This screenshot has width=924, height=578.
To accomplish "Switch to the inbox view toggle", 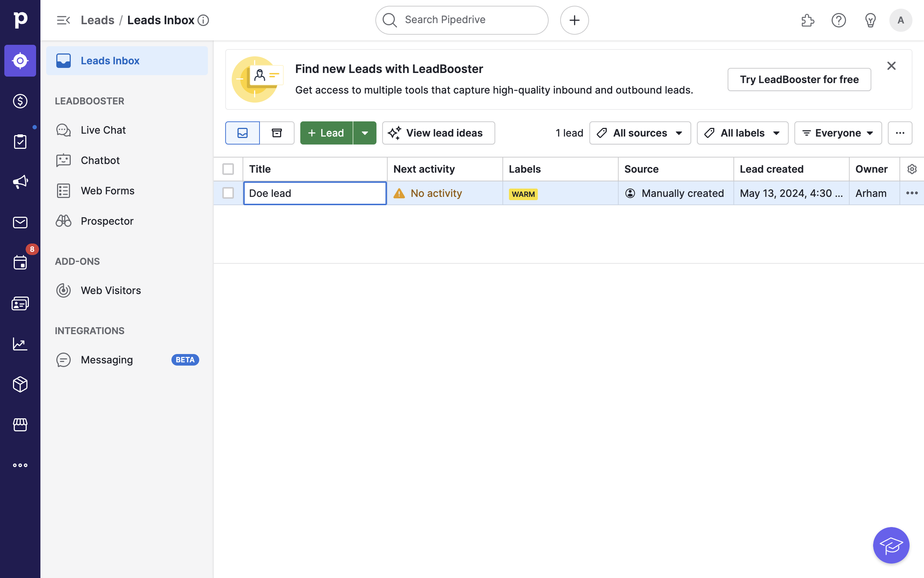I will 243,133.
